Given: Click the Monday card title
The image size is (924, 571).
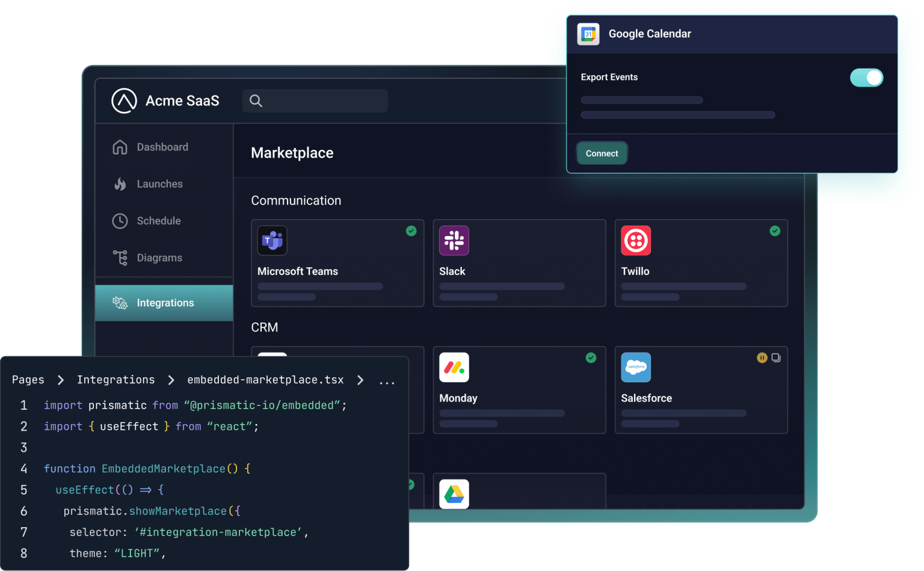Looking at the screenshot, I should coord(458,398).
